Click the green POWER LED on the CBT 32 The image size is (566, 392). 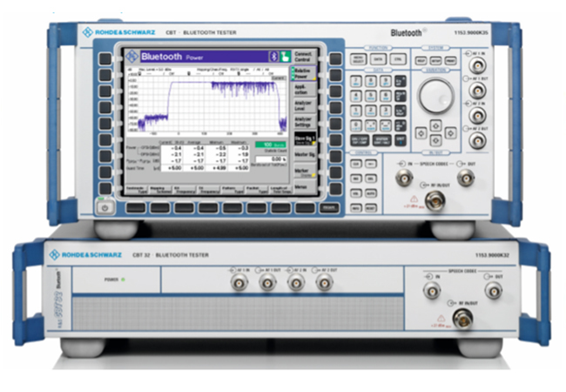123,280
